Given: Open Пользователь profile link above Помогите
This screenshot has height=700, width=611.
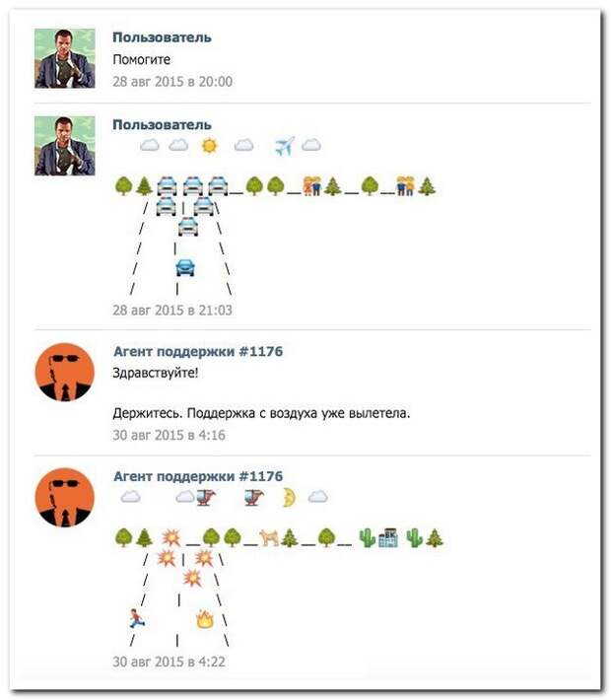Looking at the screenshot, I should pyautogui.click(x=162, y=37).
